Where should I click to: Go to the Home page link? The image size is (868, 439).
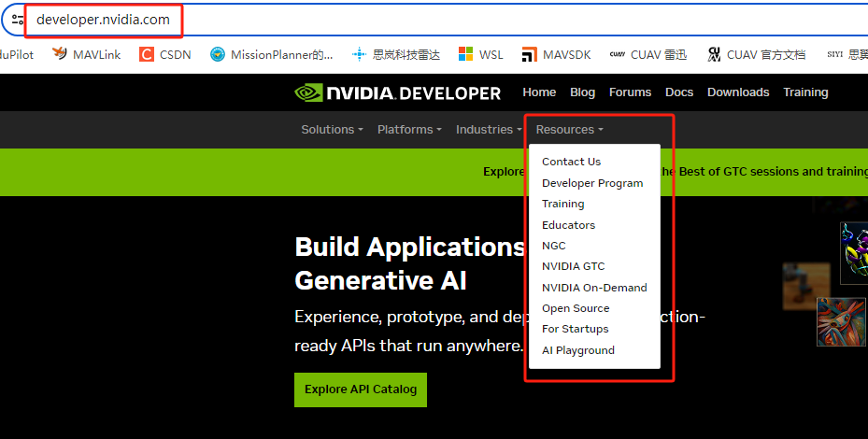539,92
